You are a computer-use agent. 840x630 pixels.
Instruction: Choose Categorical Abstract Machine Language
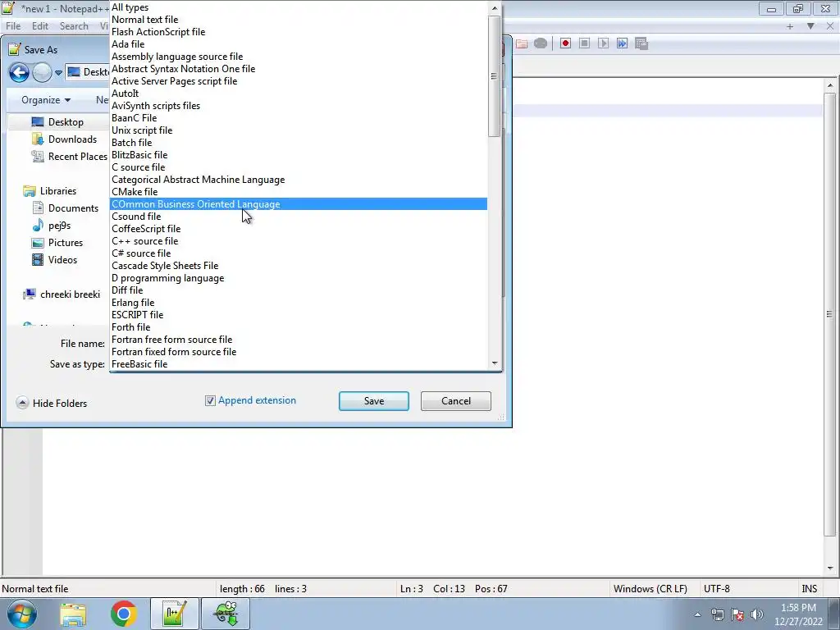(299, 180)
